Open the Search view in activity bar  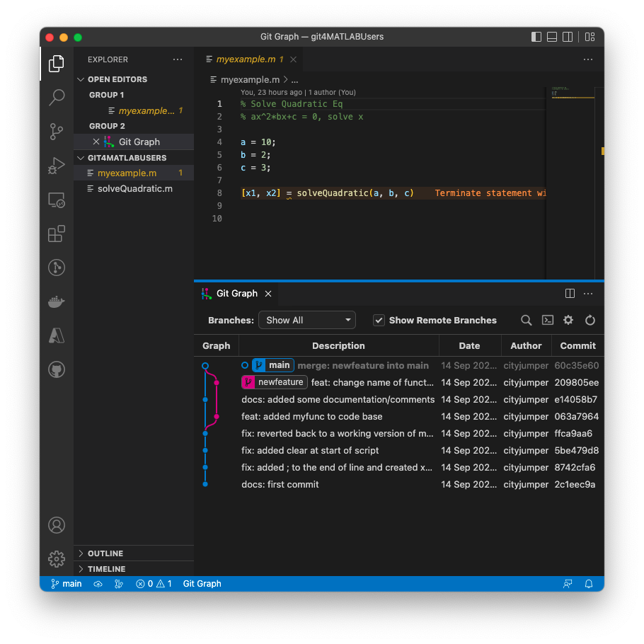point(57,98)
